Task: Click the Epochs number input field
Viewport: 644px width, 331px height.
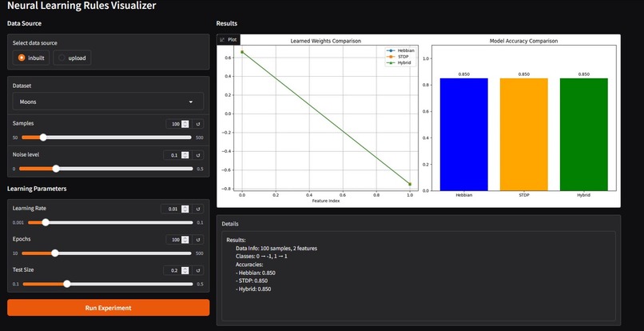Action: [x=178, y=240]
